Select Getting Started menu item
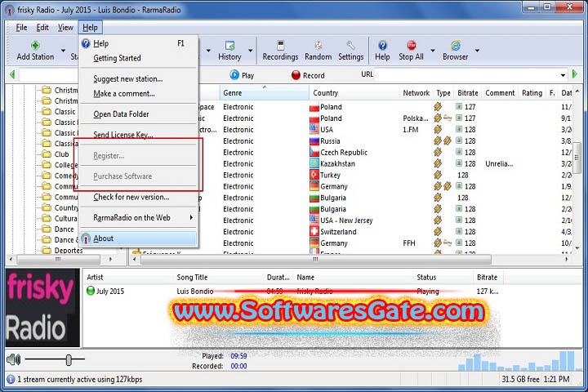This screenshot has width=588, height=392. 139,58
